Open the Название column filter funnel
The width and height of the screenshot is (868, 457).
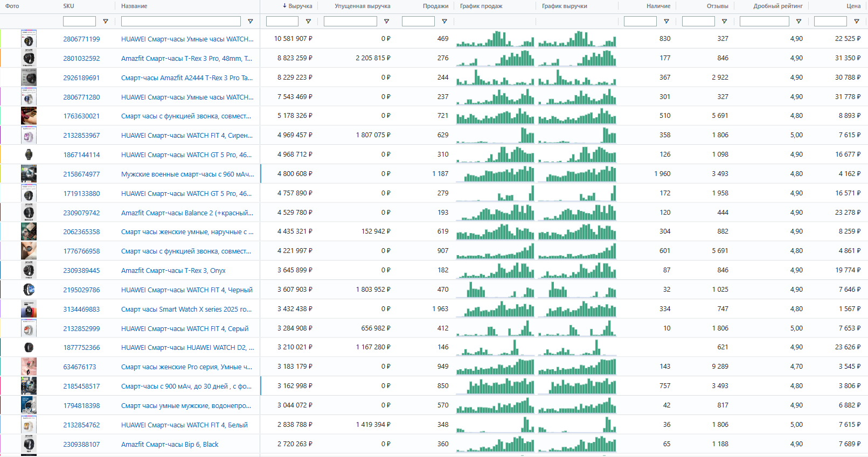[x=251, y=22]
